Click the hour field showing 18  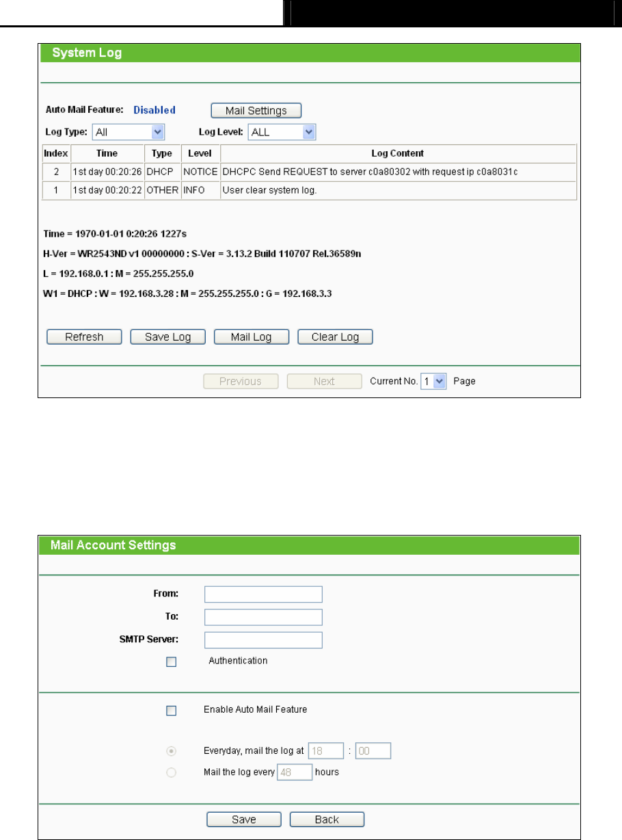[x=326, y=751]
